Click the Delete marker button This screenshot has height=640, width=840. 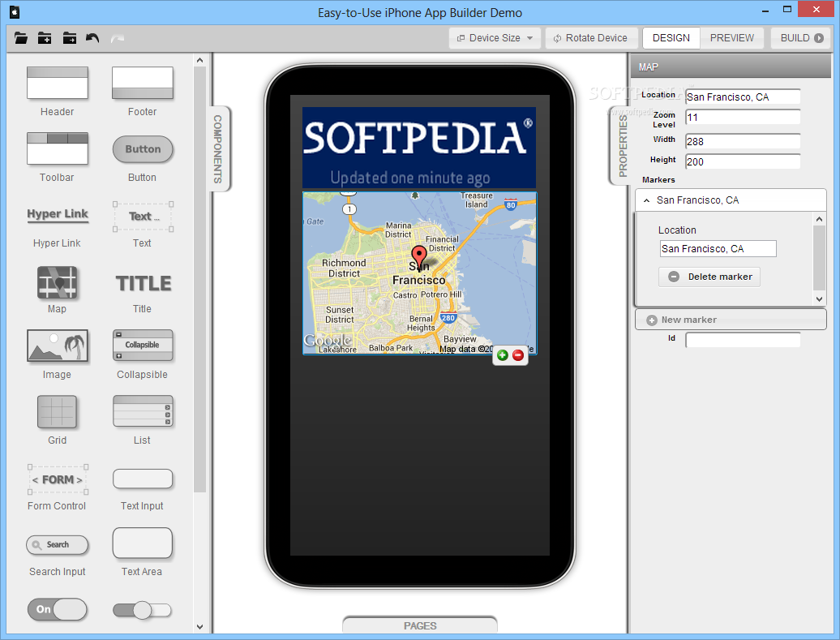click(709, 277)
